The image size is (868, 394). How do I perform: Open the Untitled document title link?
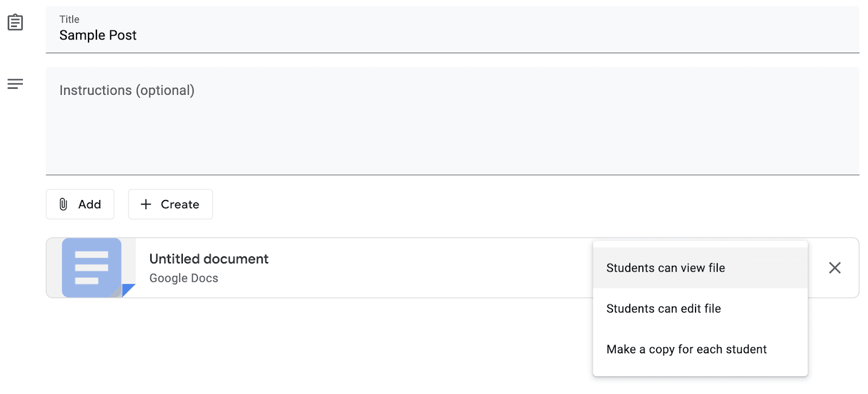(x=209, y=259)
